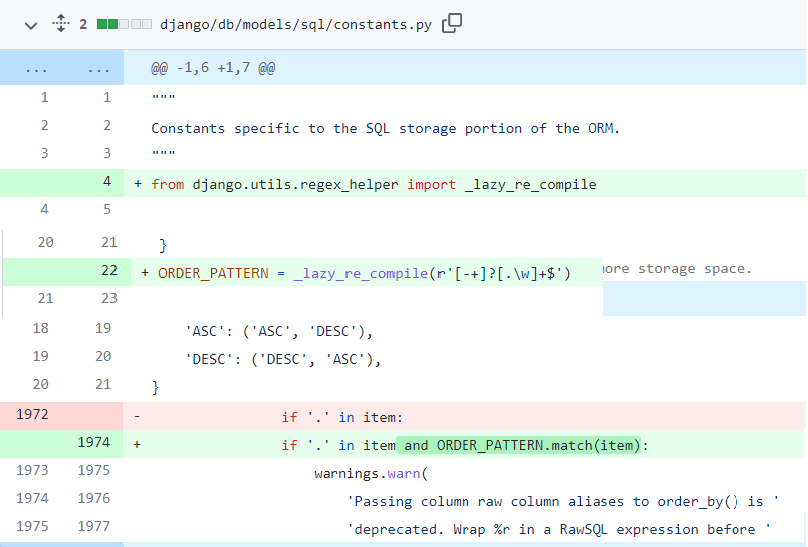Screen dimensions: 808x547
Task: Open the django/db/models/sql/constants.py file link
Action: tap(296, 24)
